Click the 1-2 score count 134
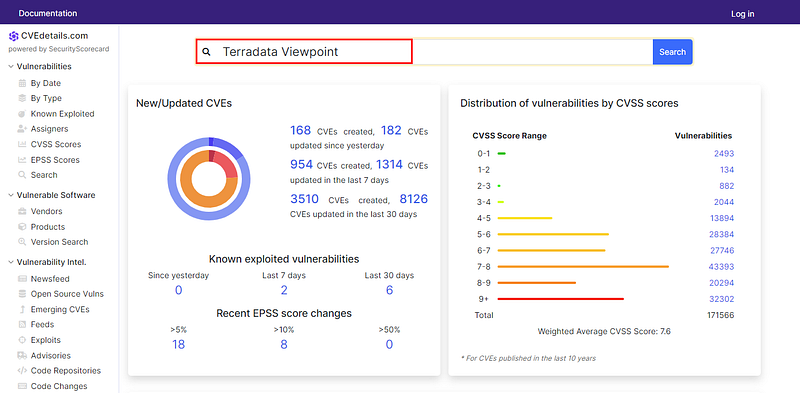800x393 pixels. click(x=727, y=169)
